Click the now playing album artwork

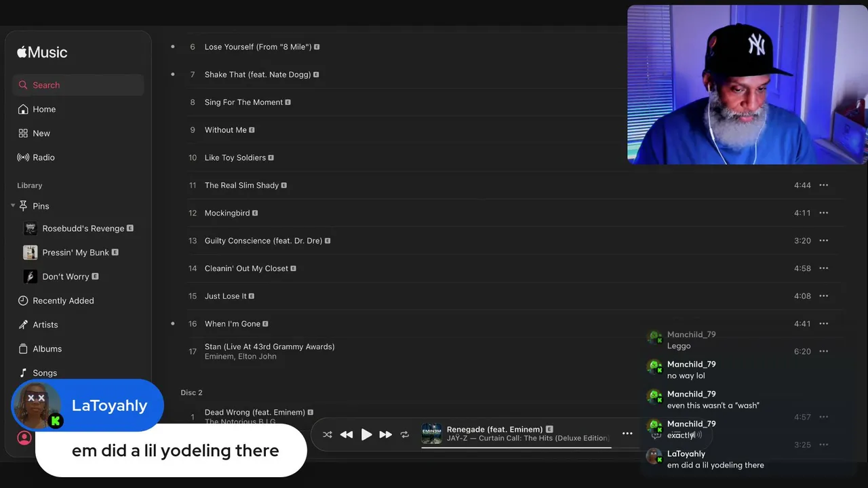click(431, 434)
